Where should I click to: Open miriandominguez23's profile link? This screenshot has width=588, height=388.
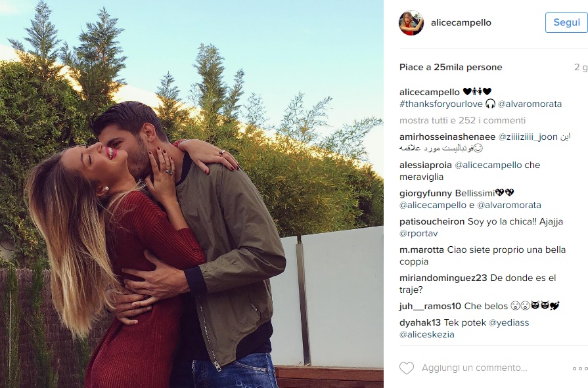[443, 278]
